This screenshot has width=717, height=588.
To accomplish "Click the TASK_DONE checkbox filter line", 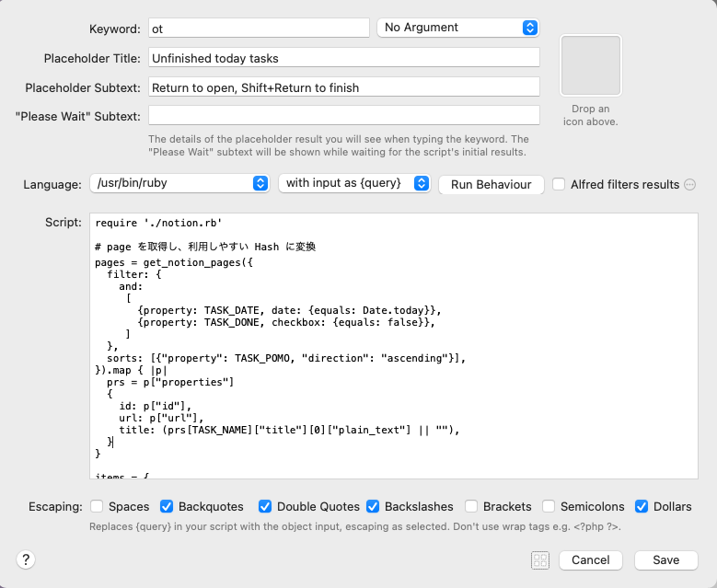I will tap(286, 322).
